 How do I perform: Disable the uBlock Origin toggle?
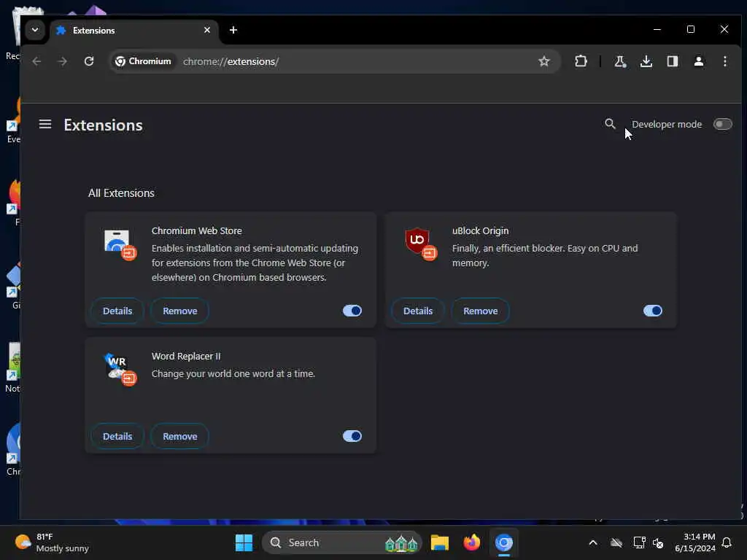pyautogui.click(x=653, y=311)
